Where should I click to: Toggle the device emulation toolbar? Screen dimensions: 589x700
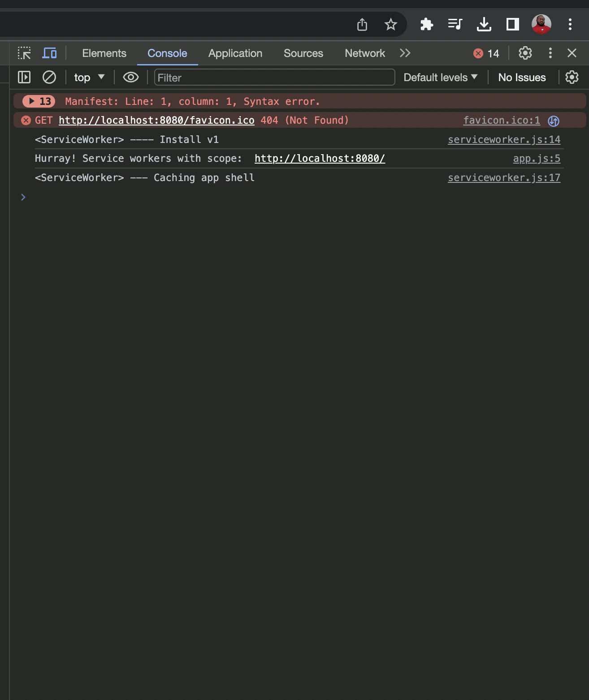point(49,53)
